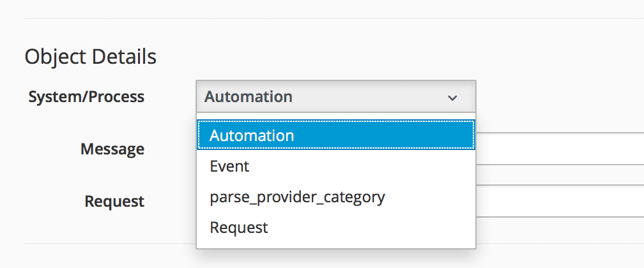Click the horizontal divider above Object Details
This screenshot has width=644, height=268.
319,19
